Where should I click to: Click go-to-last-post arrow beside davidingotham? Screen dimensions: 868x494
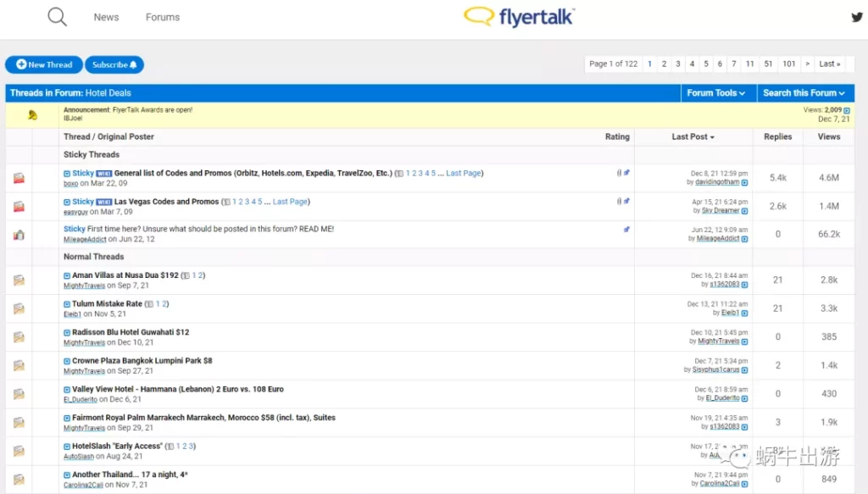tap(745, 183)
